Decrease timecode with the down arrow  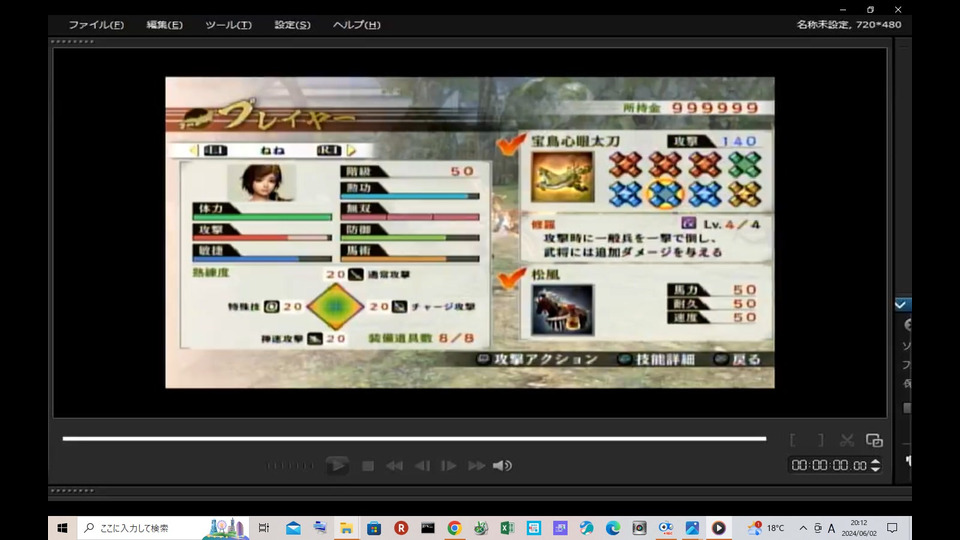[x=876, y=469]
